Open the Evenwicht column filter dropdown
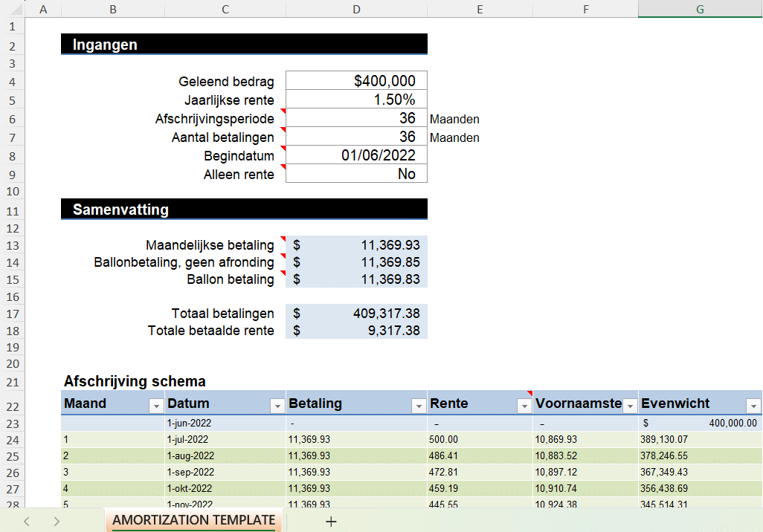This screenshot has width=763, height=532. (x=753, y=406)
